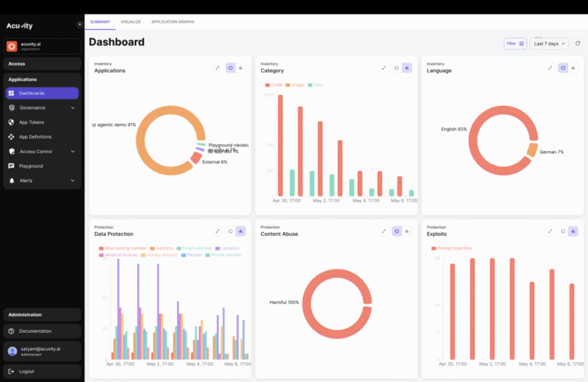588x382 pixels.
Task: Expand the Access Control sidebar section
Action: [41, 151]
